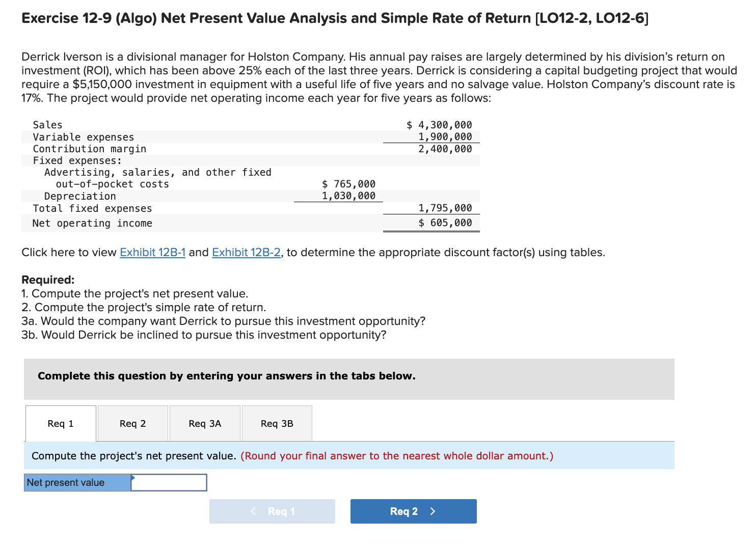This screenshot has width=756, height=547.
Task: Switch to the Req 3A tab
Action: [x=205, y=423]
